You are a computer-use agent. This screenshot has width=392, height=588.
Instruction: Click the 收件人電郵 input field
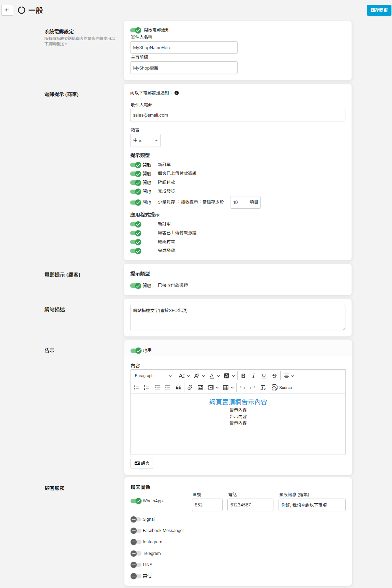click(x=237, y=115)
